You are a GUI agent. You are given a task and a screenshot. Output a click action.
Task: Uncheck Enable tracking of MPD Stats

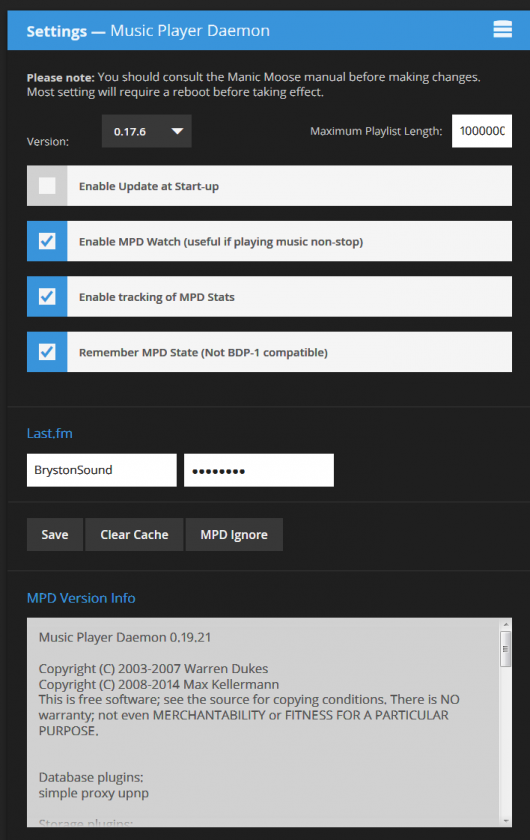(47, 296)
